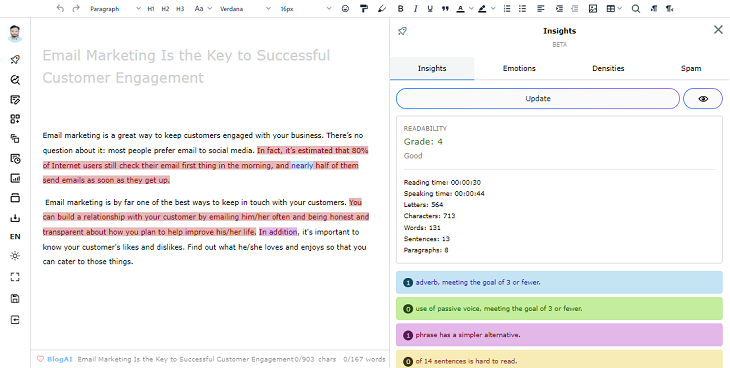Change the EN language setting
The height and width of the screenshot is (368, 730).
pos(15,237)
